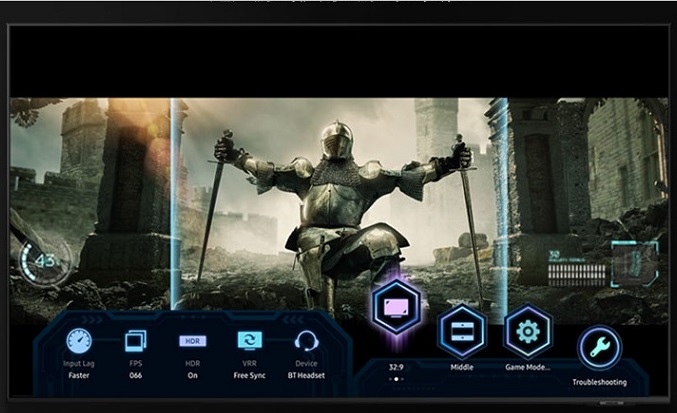Open the Troubleshooting wrench icon

pos(599,348)
